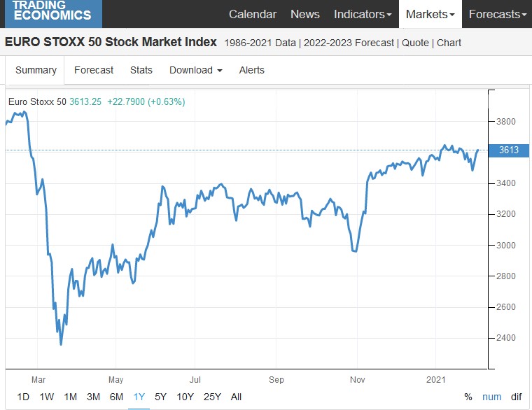Click the 2021 x-axis label
This screenshot has height=410, width=532.
click(x=435, y=379)
